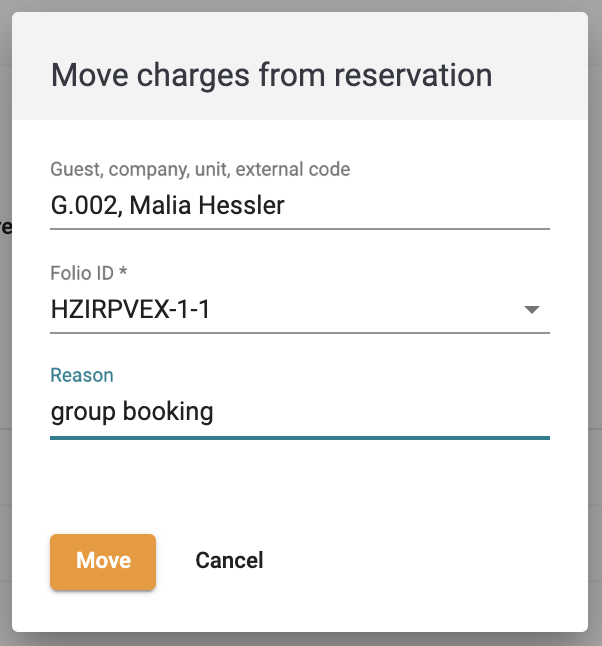Click the Reason text field
Viewport: 602px width, 646px height.
click(300, 412)
